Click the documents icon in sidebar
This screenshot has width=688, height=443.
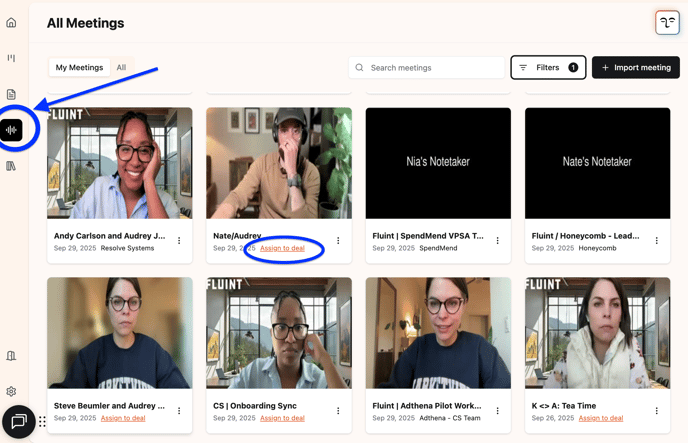click(11, 94)
